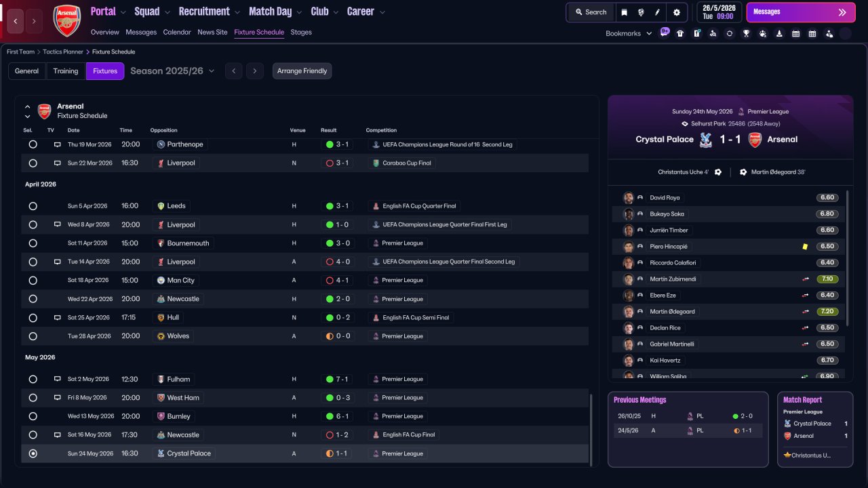The height and width of the screenshot is (488, 868).
Task: Go forward using the right arrow navigation button
Action: click(35, 21)
